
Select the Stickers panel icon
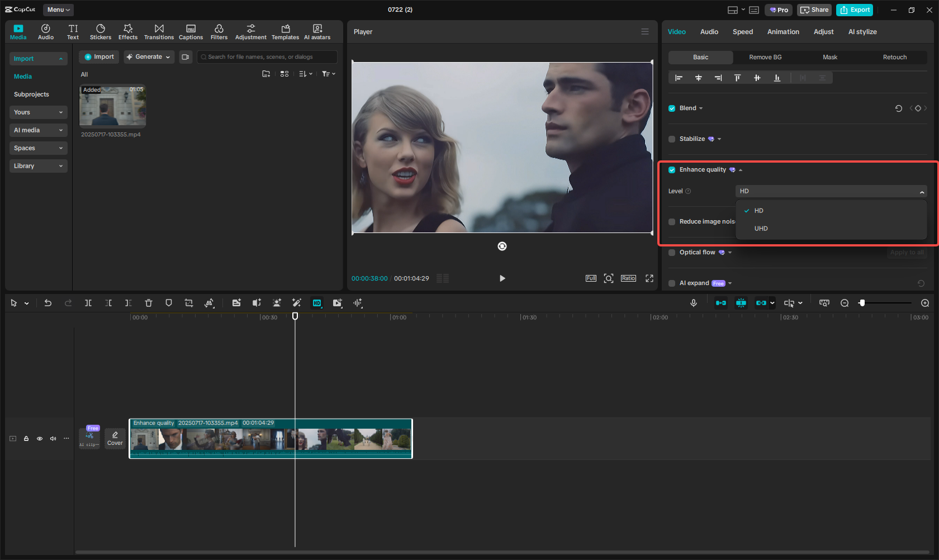pyautogui.click(x=101, y=31)
